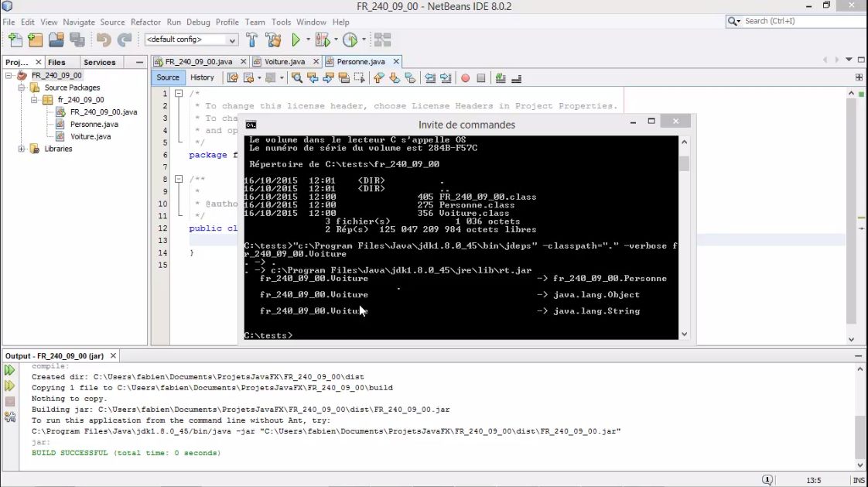Open Run Project dropdown arrow

pyautogui.click(x=309, y=39)
